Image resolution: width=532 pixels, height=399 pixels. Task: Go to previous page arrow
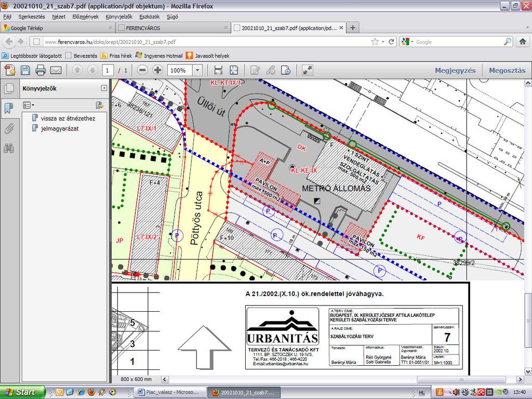pos(77,70)
